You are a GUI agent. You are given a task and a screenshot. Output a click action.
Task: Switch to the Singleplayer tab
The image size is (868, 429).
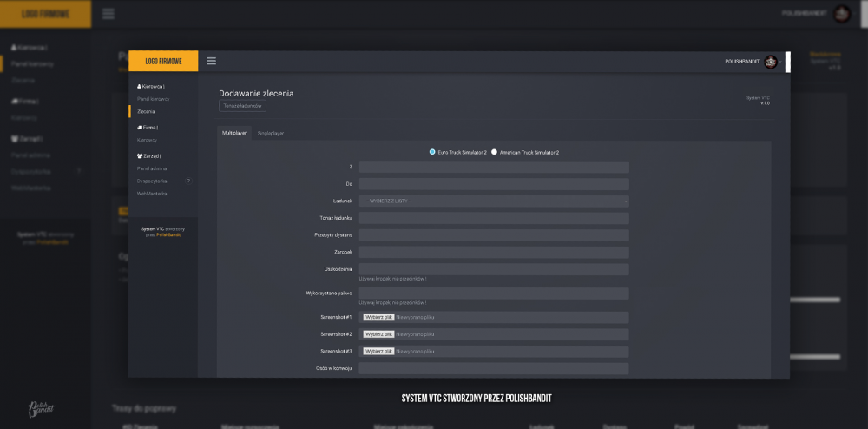(x=270, y=133)
